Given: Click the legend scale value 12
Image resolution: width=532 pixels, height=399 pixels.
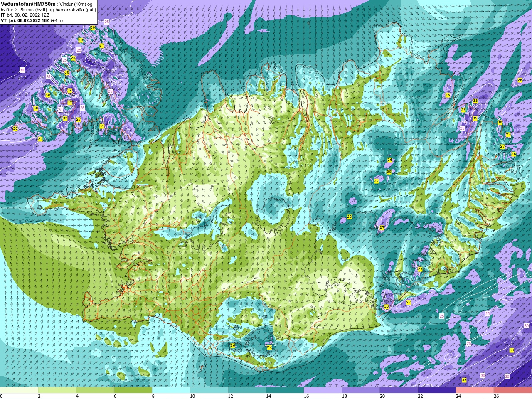Looking at the screenshot, I should click(x=230, y=396).
